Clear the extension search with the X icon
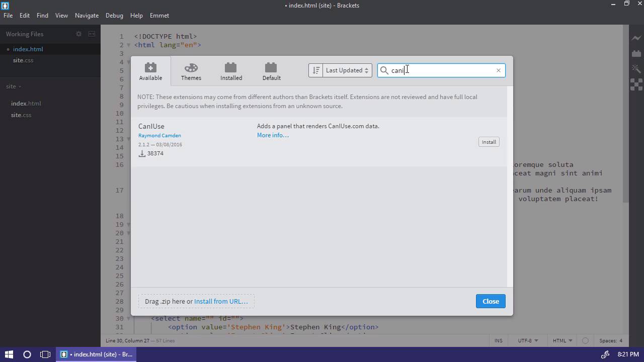The image size is (644, 362). pyautogui.click(x=499, y=70)
